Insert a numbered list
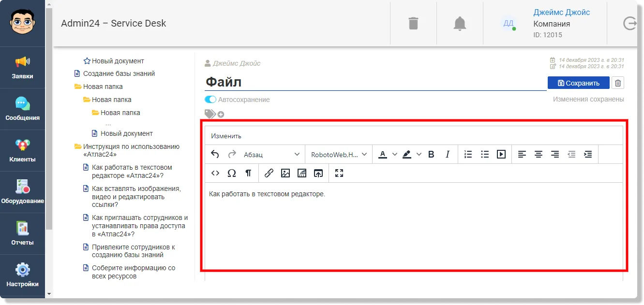This screenshot has height=305, width=644. click(x=468, y=154)
